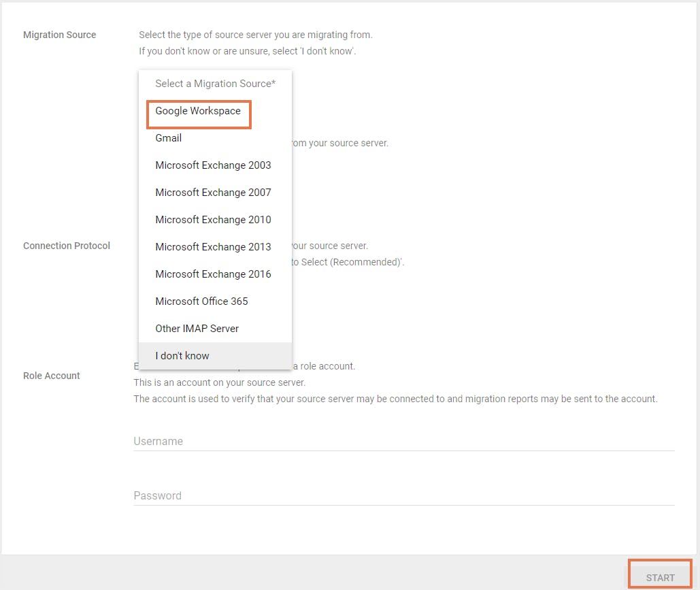Select Microsoft Exchange 2013 entry
The height and width of the screenshot is (590, 700).
click(213, 247)
